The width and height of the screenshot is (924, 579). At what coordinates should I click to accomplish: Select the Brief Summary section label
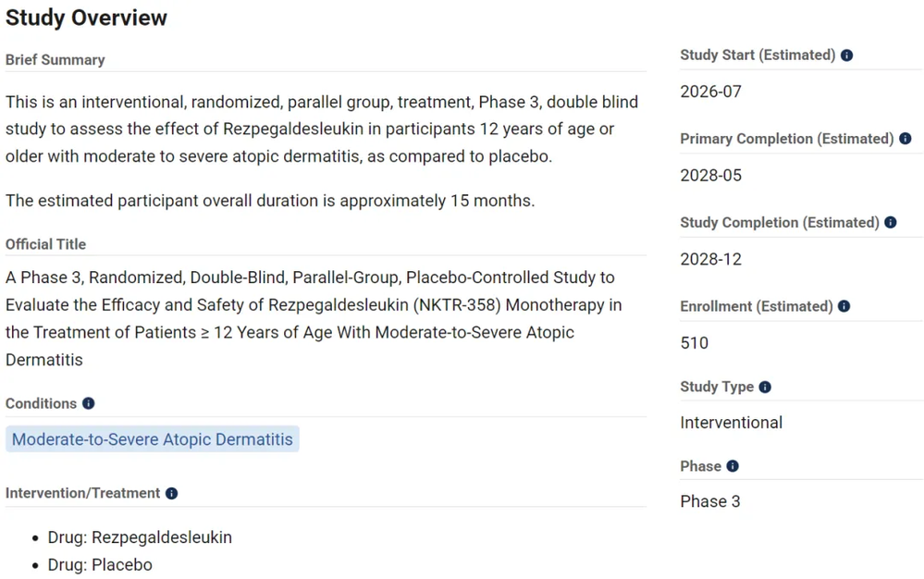(x=55, y=60)
